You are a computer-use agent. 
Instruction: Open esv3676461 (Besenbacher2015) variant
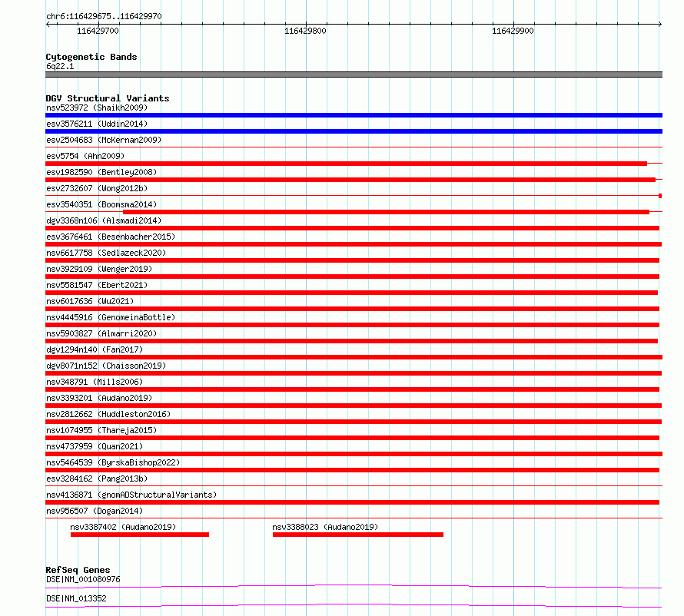(111, 237)
